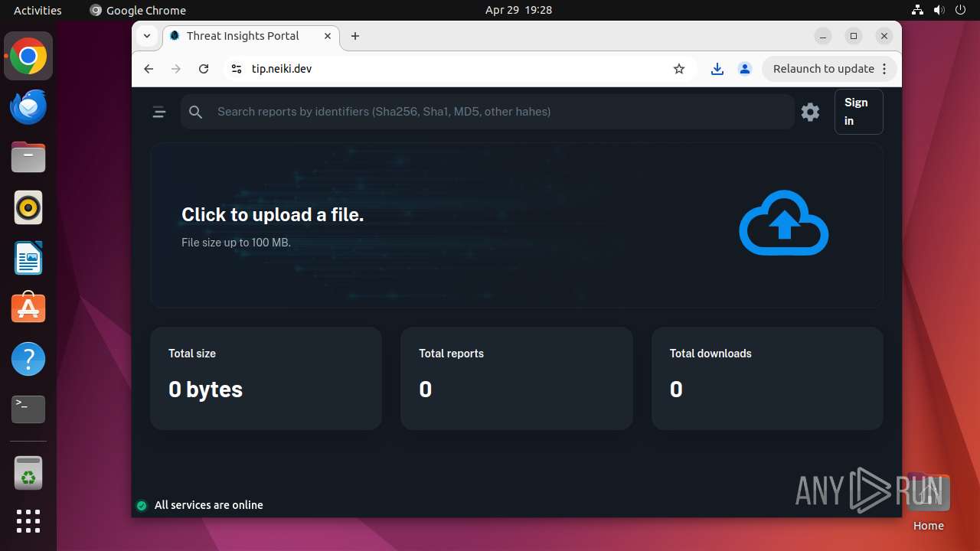Open network status in the top bar
This screenshot has height=551, width=980.
click(x=917, y=10)
